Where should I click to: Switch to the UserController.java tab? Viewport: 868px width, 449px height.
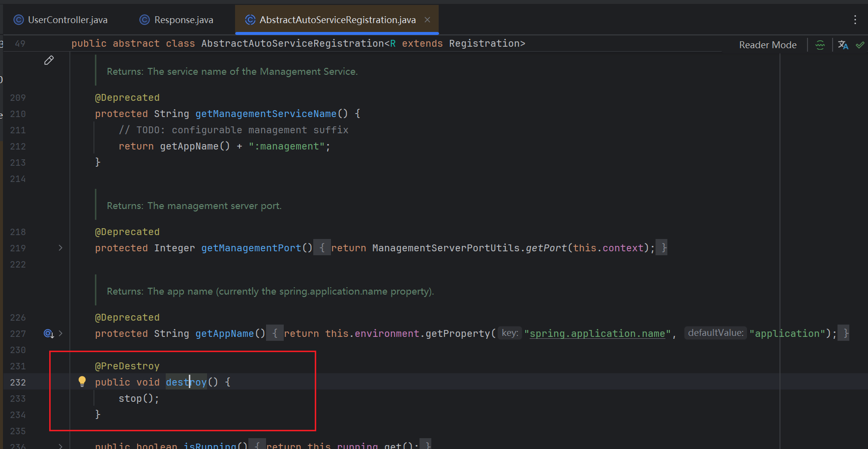(67, 20)
